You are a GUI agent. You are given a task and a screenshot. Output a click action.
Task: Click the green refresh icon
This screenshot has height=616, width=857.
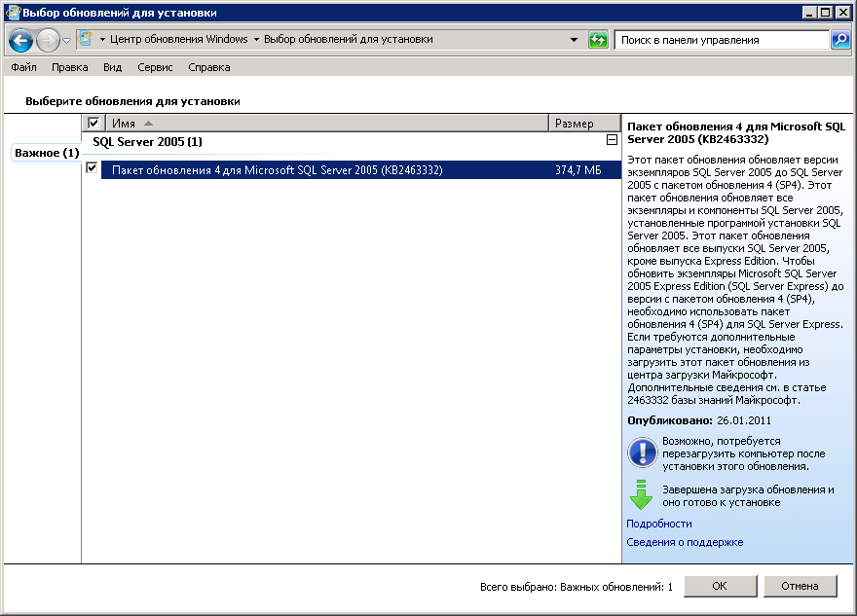[598, 40]
